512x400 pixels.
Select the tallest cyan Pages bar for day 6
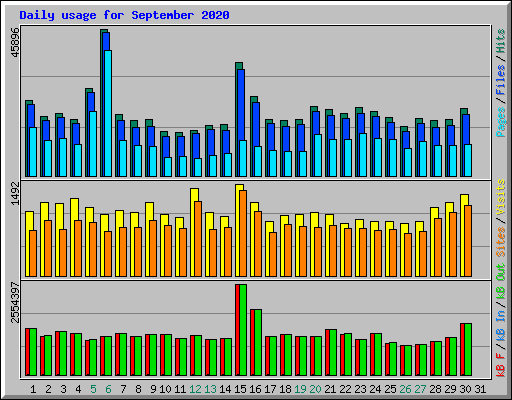[108, 113]
